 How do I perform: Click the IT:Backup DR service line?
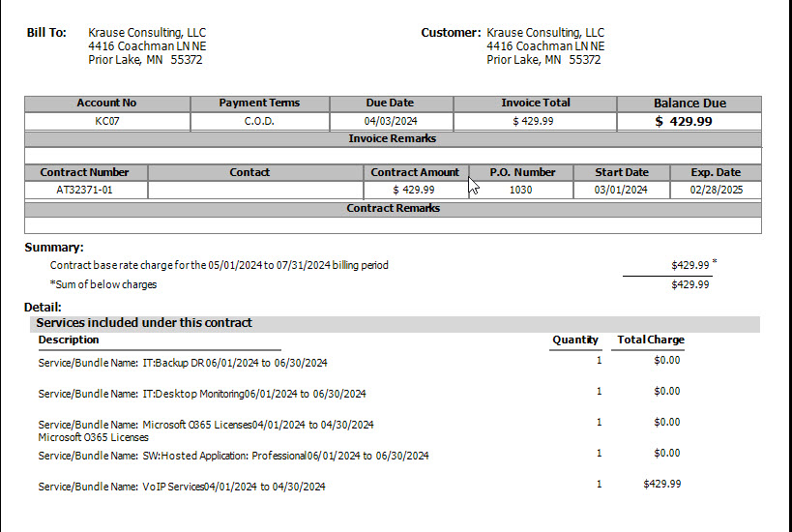[183, 364]
